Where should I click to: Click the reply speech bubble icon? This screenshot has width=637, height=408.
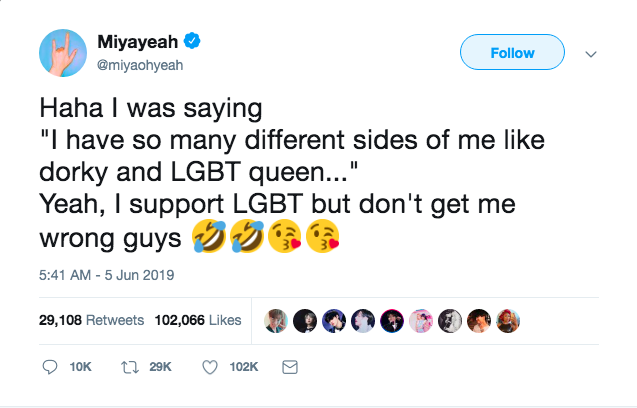coord(50,367)
